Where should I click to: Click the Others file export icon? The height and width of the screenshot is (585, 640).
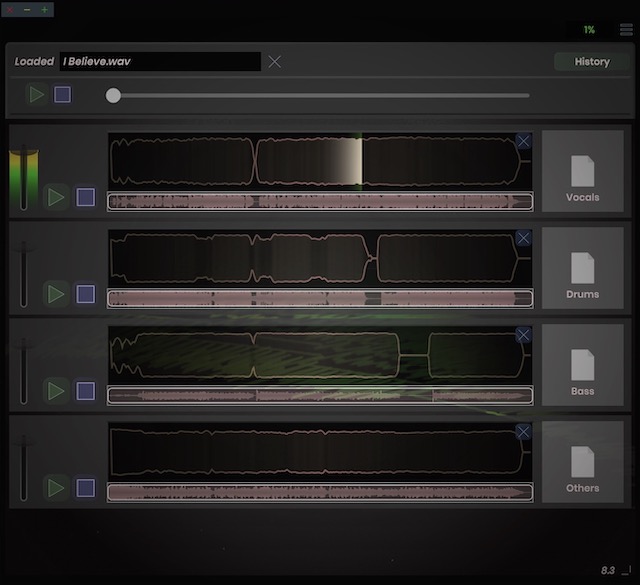582,462
